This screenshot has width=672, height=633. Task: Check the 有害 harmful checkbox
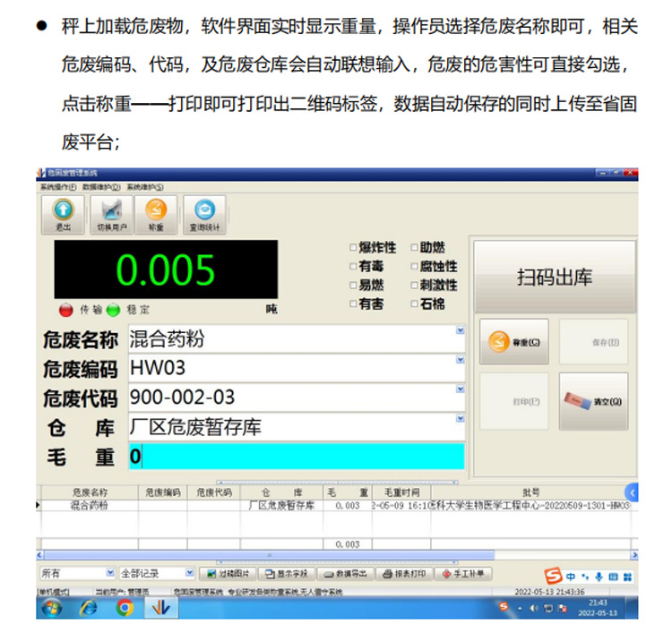(353, 304)
